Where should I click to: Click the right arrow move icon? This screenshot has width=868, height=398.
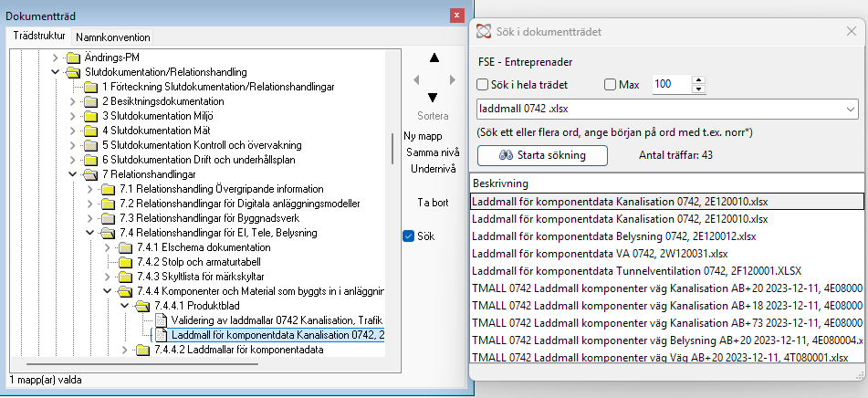pyautogui.click(x=453, y=79)
